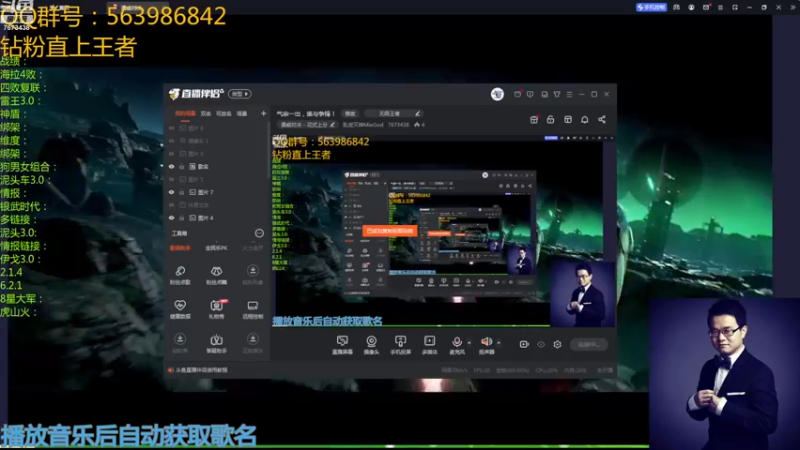The height and width of the screenshot is (450, 800).
Task: Collapse the 工具箱 toolbox panel
Action: [259, 233]
